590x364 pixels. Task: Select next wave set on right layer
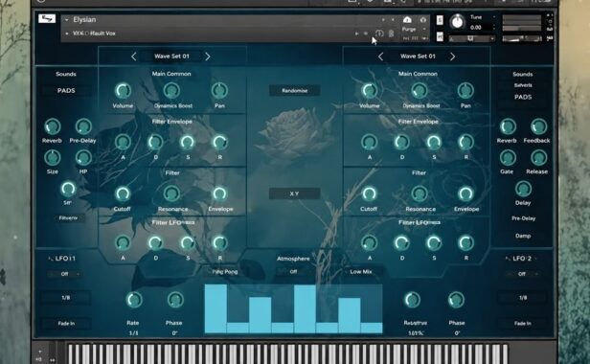[452, 57]
